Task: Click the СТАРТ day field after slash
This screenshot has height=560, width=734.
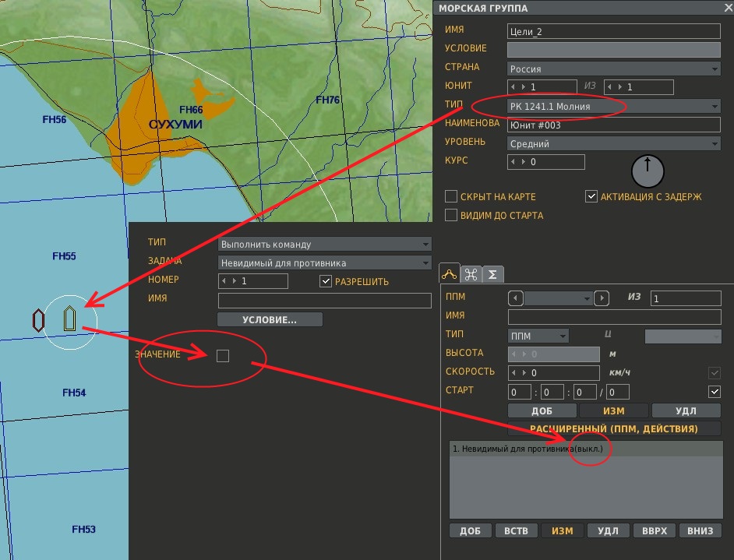Action: (618, 392)
